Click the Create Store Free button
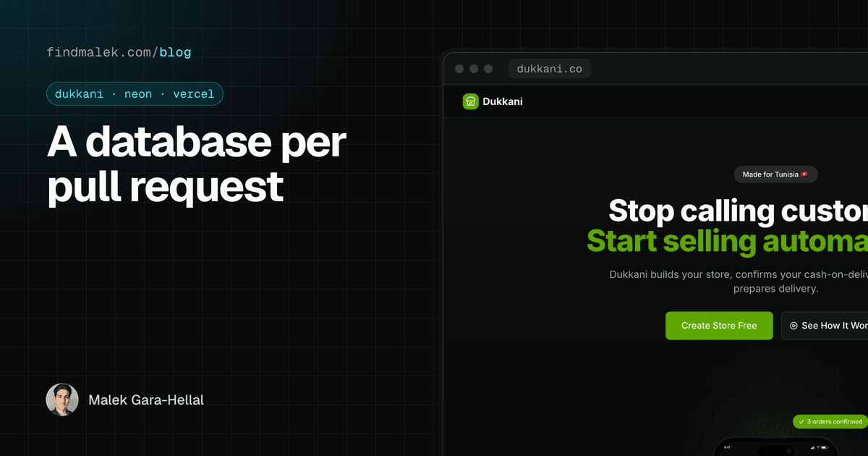This screenshot has height=456, width=868. 719,326
